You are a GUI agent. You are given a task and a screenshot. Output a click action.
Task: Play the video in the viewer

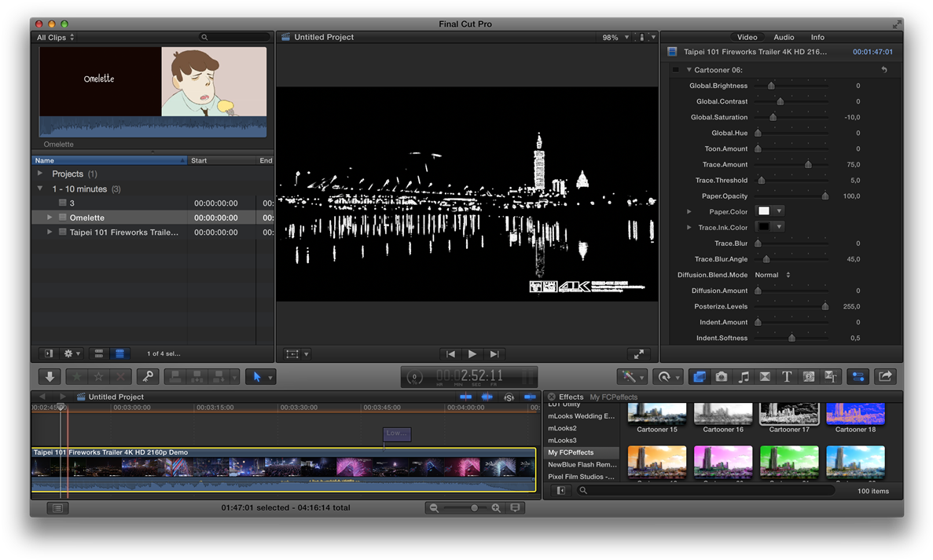(472, 353)
